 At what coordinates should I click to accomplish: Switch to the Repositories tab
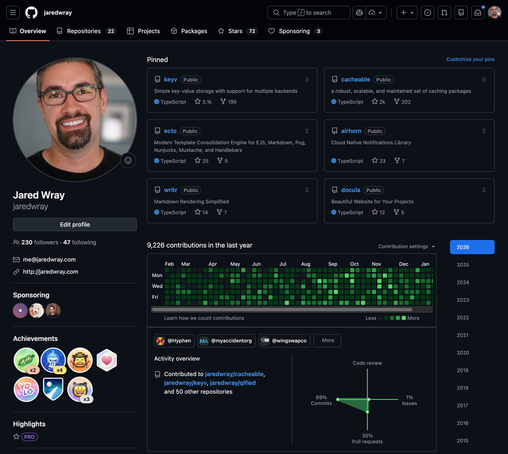click(x=86, y=31)
